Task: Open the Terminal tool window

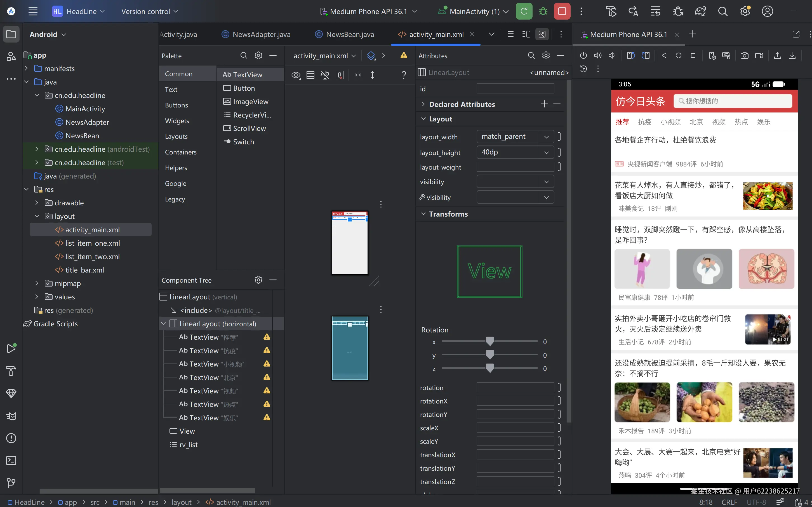Action: pyautogui.click(x=11, y=460)
